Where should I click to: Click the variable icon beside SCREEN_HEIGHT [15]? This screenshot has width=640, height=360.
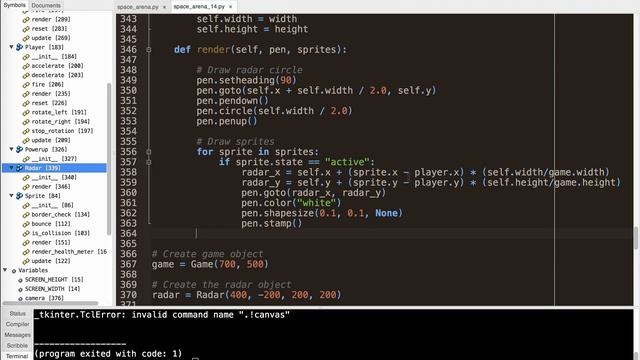pos(20,280)
